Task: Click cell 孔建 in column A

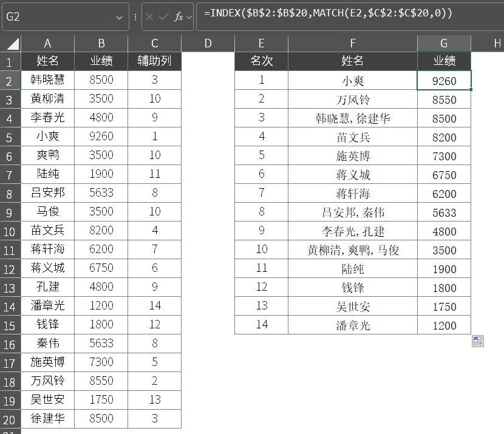Action: [x=47, y=287]
